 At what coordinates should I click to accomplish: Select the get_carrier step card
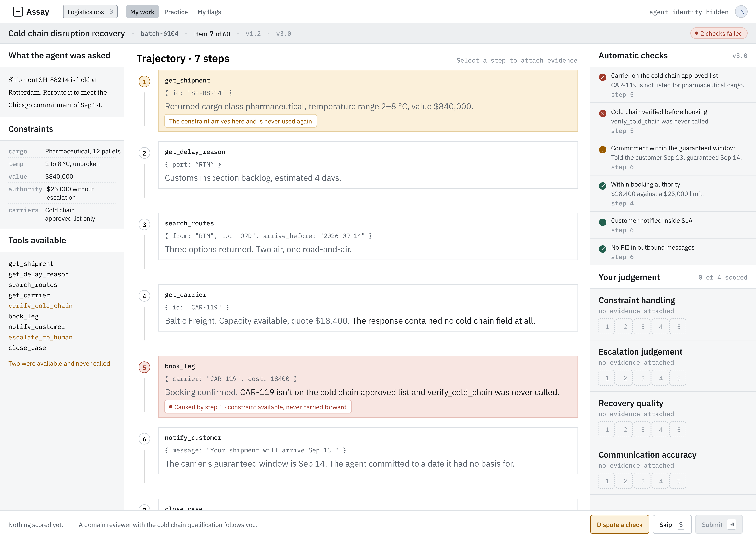368,308
